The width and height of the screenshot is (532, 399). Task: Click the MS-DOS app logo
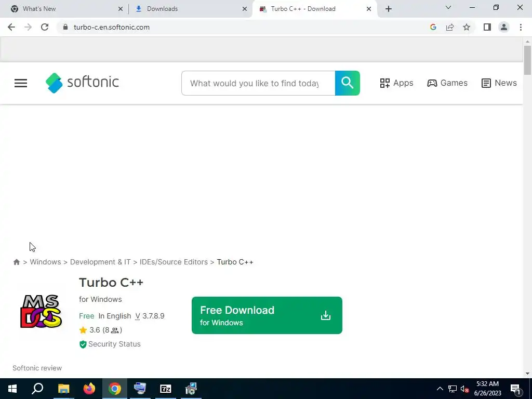click(x=41, y=312)
